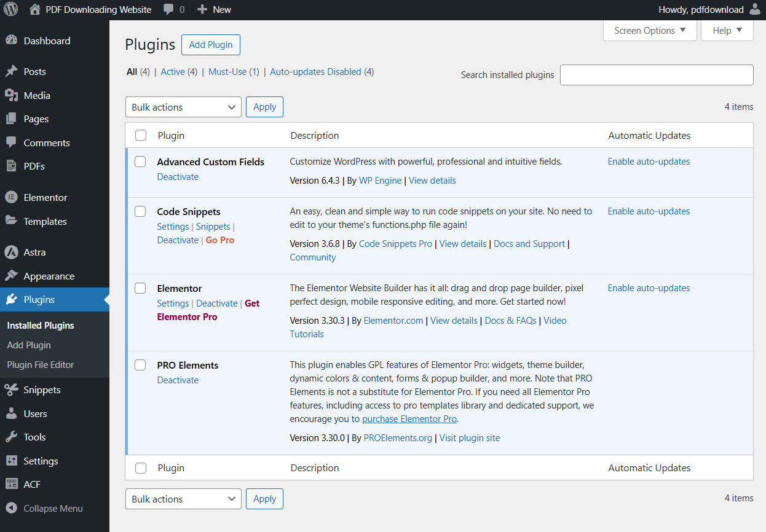Image resolution: width=766 pixels, height=532 pixels.
Task: Enable auto-updates for Code Snippets
Action: pyautogui.click(x=649, y=211)
